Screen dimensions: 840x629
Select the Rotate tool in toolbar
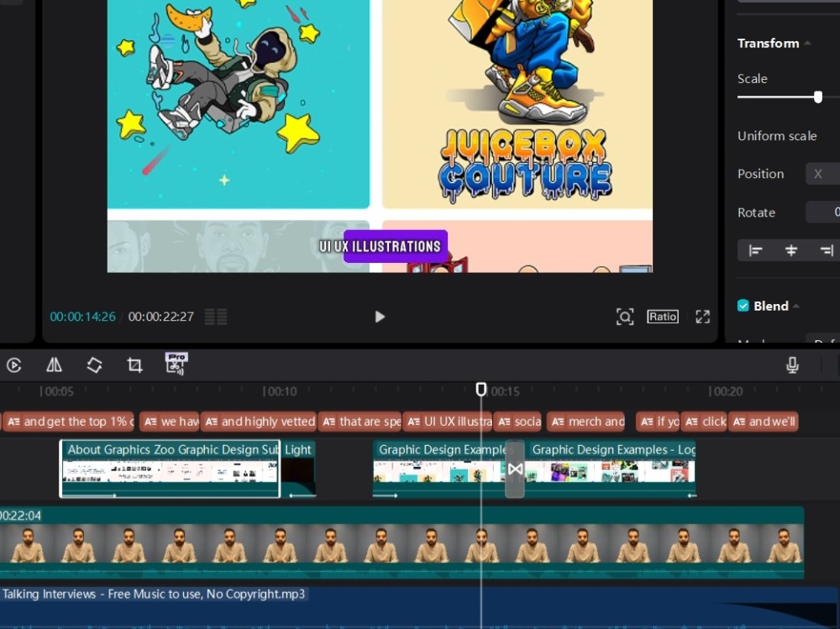pos(94,365)
